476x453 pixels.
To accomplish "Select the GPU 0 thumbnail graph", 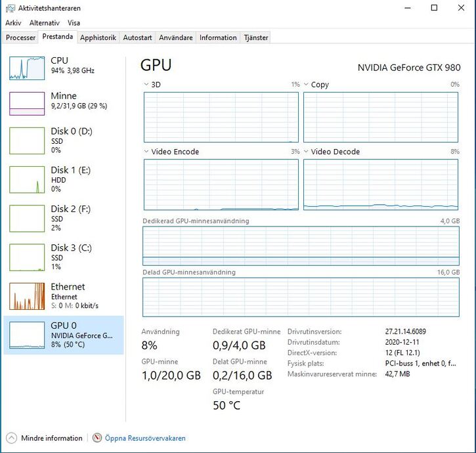I will pos(27,335).
